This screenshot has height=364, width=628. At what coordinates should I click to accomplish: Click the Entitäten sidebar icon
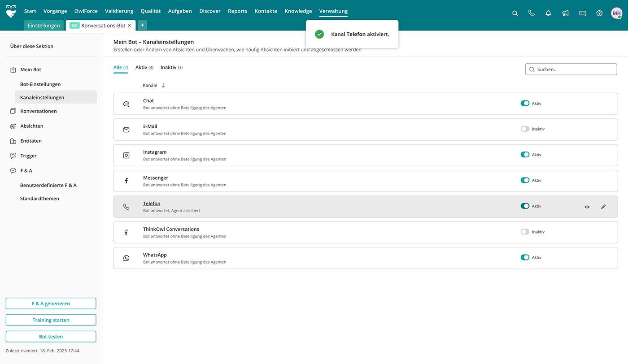[x=13, y=141]
